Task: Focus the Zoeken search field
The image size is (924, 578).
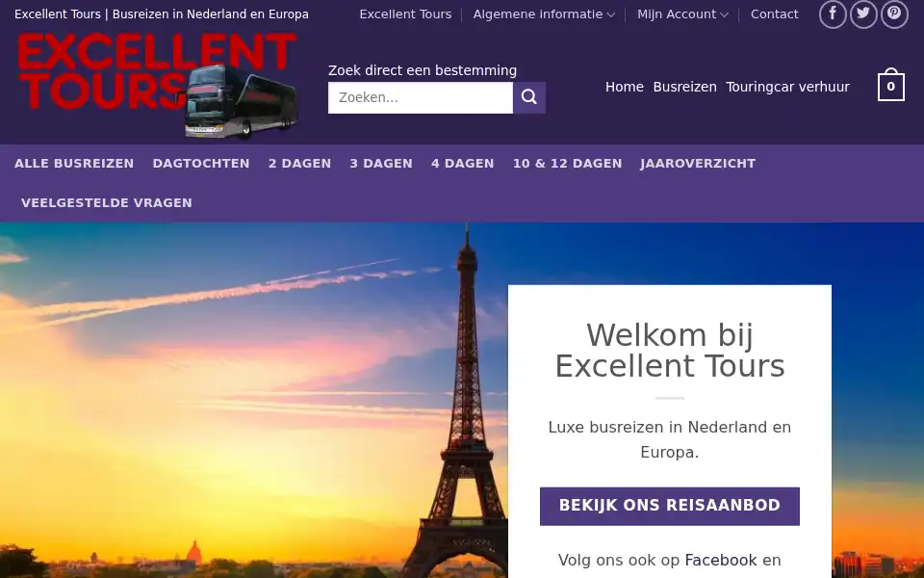Action: [x=421, y=97]
